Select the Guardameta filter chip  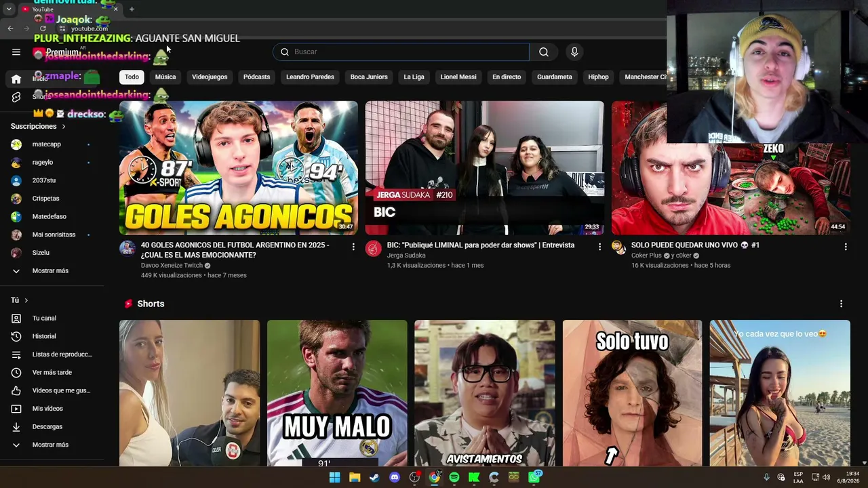[x=555, y=77]
